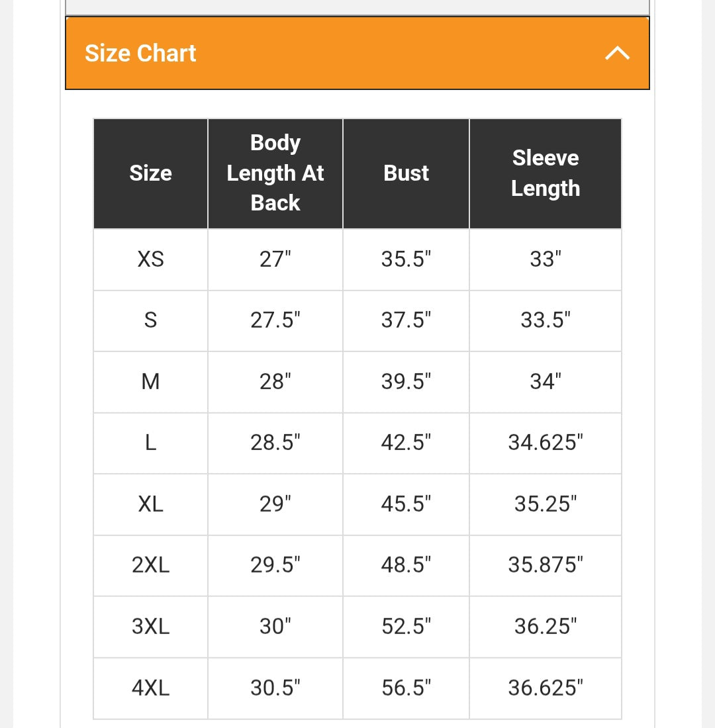Click the 35.5 inch bust value
Image resolution: width=715 pixels, height=728 pixels.
click(406, 259)
